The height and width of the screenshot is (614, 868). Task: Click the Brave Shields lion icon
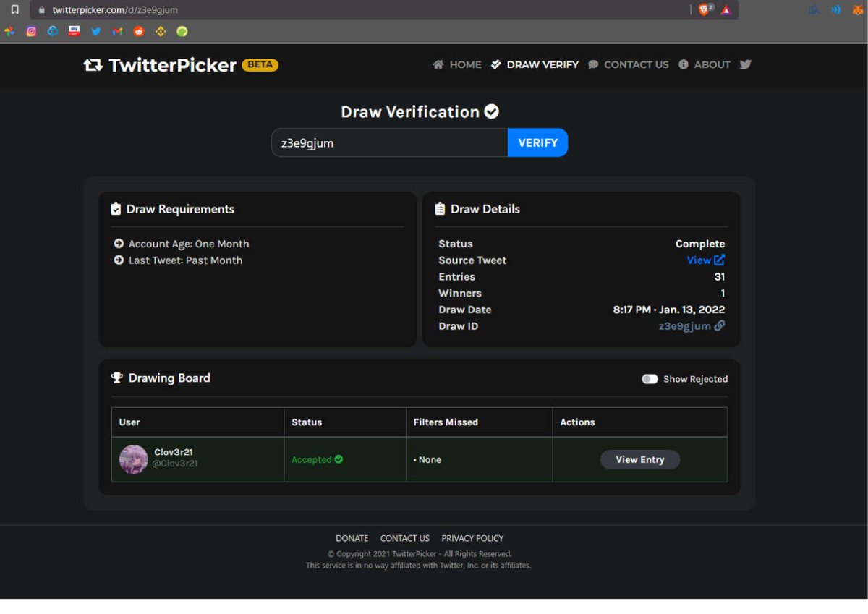(705, 9)
